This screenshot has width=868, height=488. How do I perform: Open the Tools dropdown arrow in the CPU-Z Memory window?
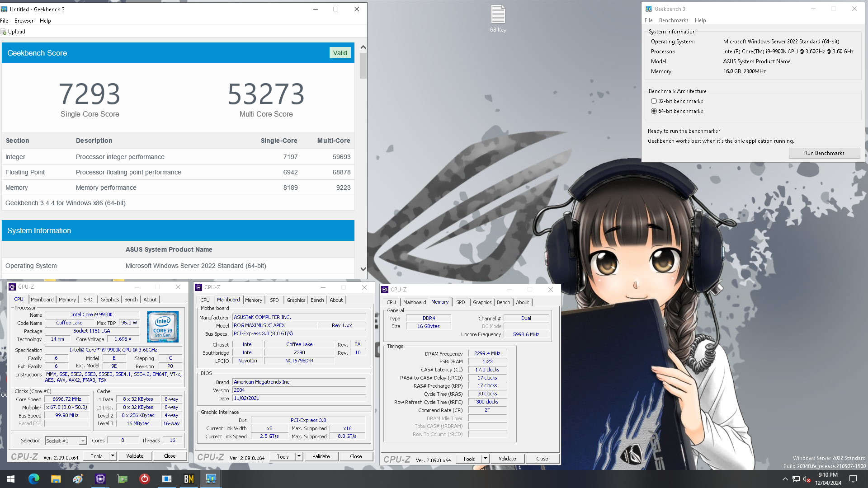(x=485, y=459)
